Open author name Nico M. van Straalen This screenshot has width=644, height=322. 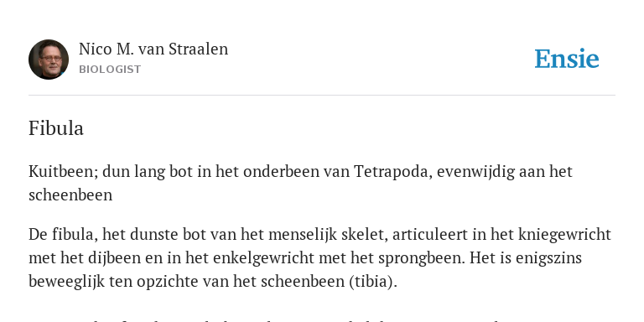153,49
